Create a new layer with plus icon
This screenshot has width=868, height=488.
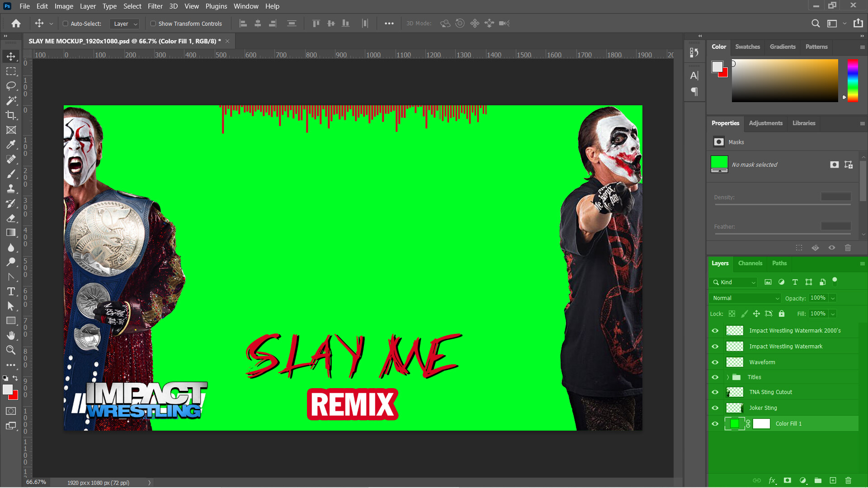(833, 480)
